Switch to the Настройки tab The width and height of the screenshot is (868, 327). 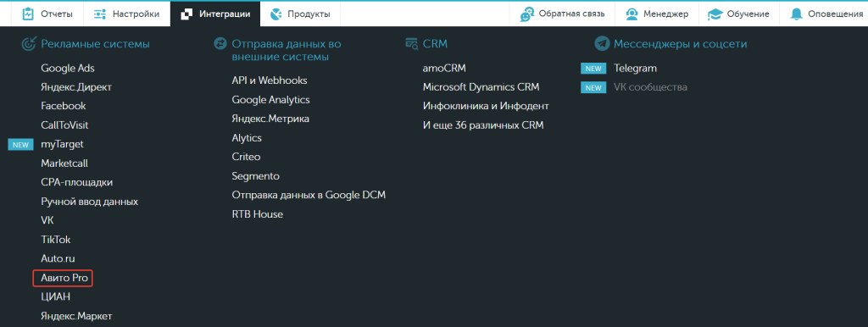coord(126,14)
